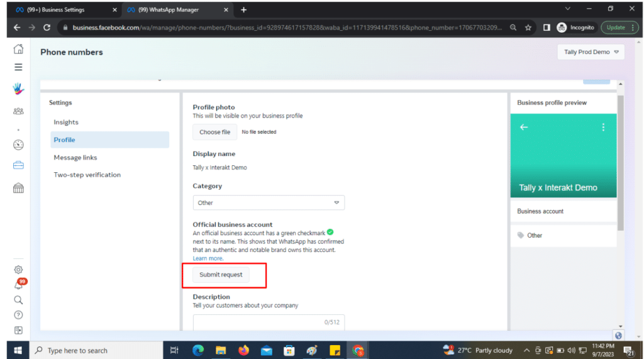Open Microsoft Edge from taskbar

click(x=198, y=350)
